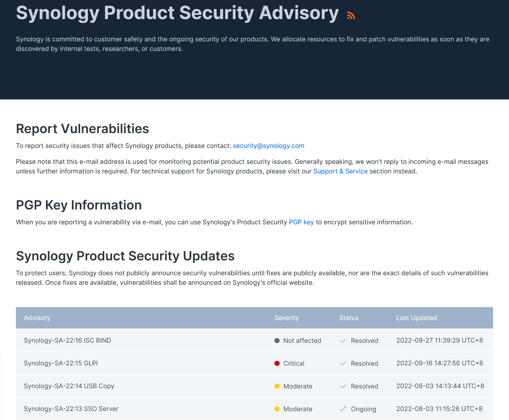Screen dimensions: 509x420
Task: Click the Report Vulnerabilities heading
Action: [82, 129]
